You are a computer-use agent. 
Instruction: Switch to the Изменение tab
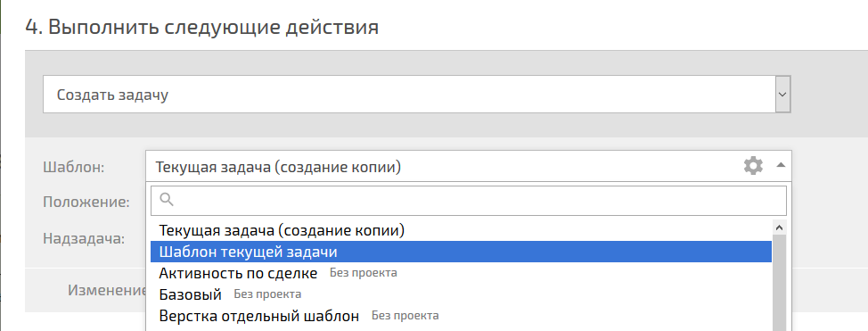(108, 290)
